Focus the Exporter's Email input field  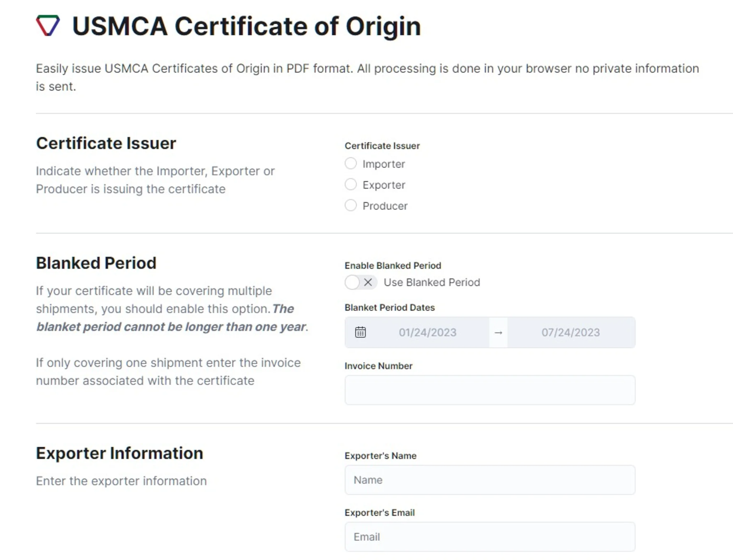pos(490,537)
